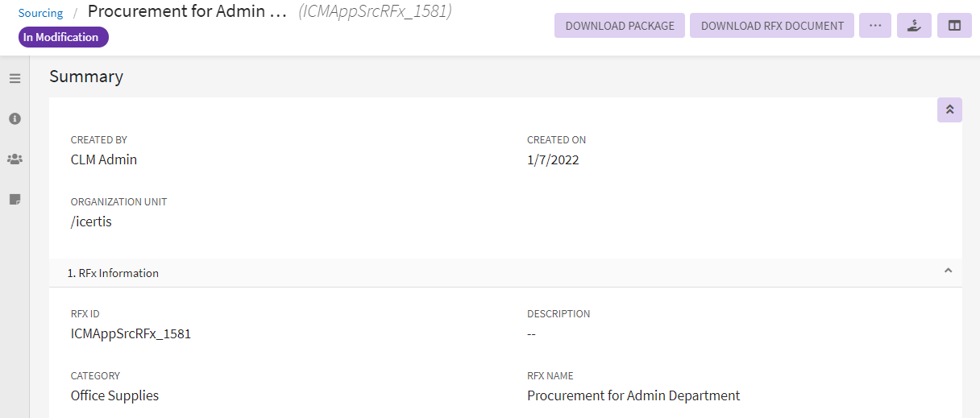Toggle the split panel layout icon

click(954, 26)
